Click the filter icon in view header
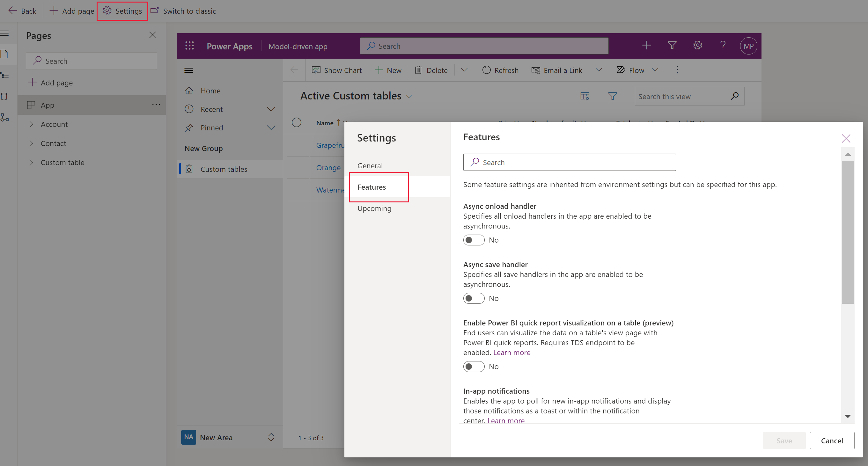The width and height of the screenshot is (868, 466). [612, 96]
